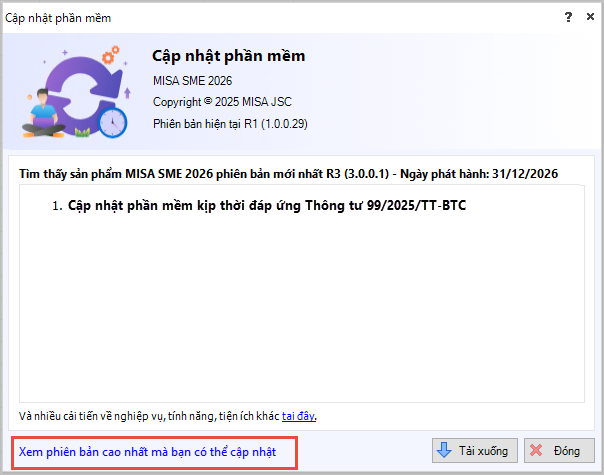Click the Copyright 2025 MISA JSC line
Viewport: 604px width, 475px height.
pyautogui.click(x=222, y=102)
